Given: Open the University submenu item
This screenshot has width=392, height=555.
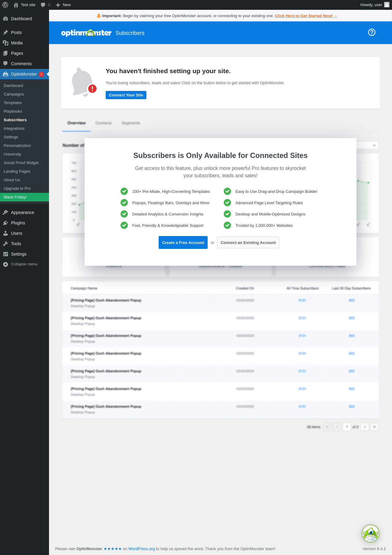Looking at the screenshot, I should 24,154.
